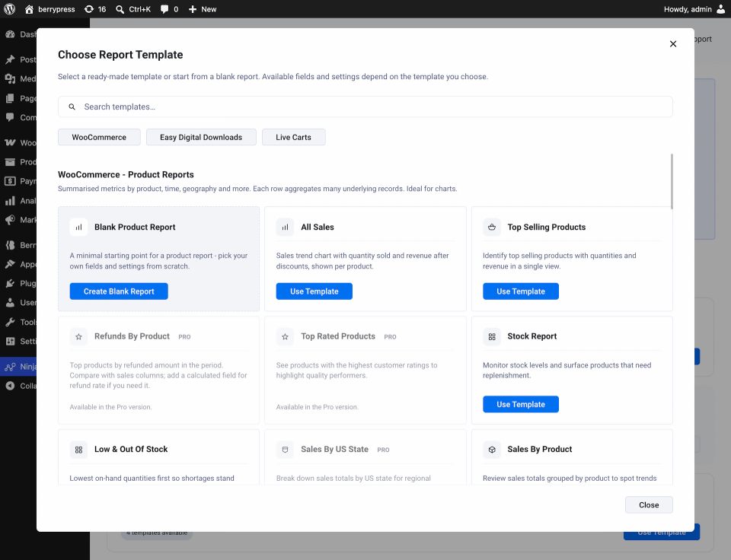The width and height of the screenshot is (731, 560).
Task: Open Users icon in sidebar
Action: point(10,302)
